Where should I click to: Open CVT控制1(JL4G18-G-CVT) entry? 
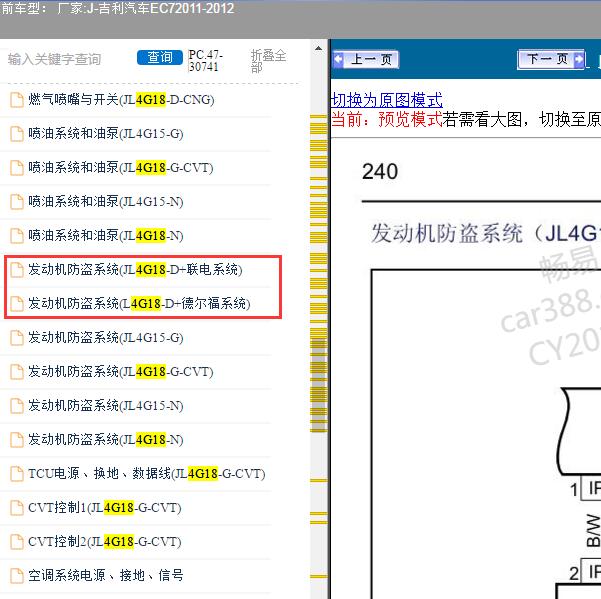(105, 508)
